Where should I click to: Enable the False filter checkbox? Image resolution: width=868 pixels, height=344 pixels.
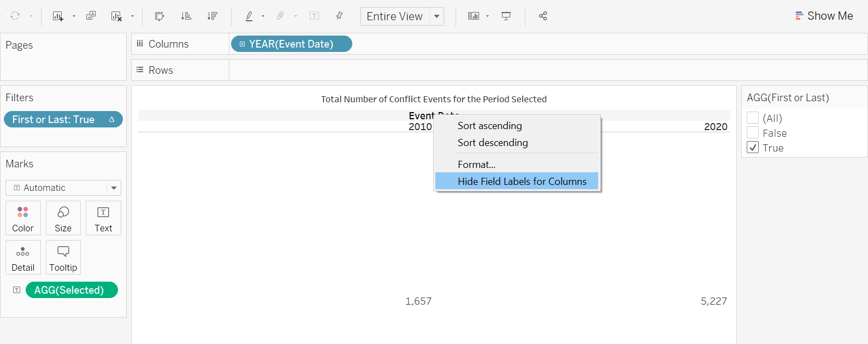tap(753, 133)
